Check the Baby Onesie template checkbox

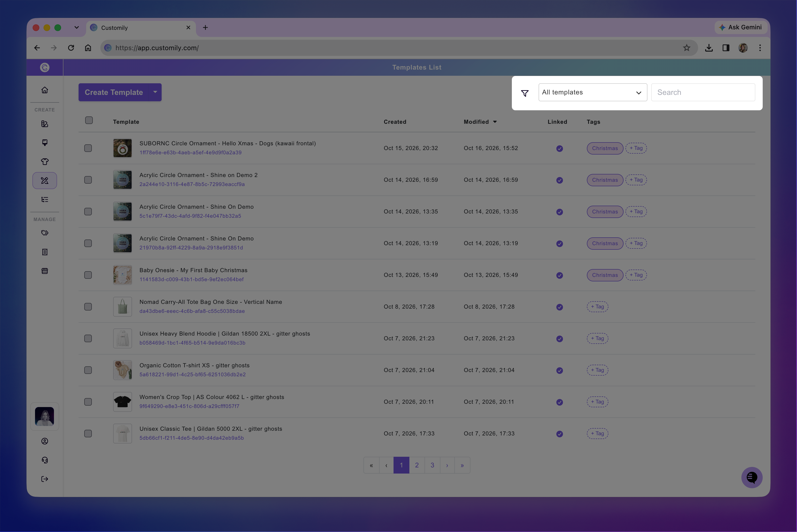[x=88, y=275]
